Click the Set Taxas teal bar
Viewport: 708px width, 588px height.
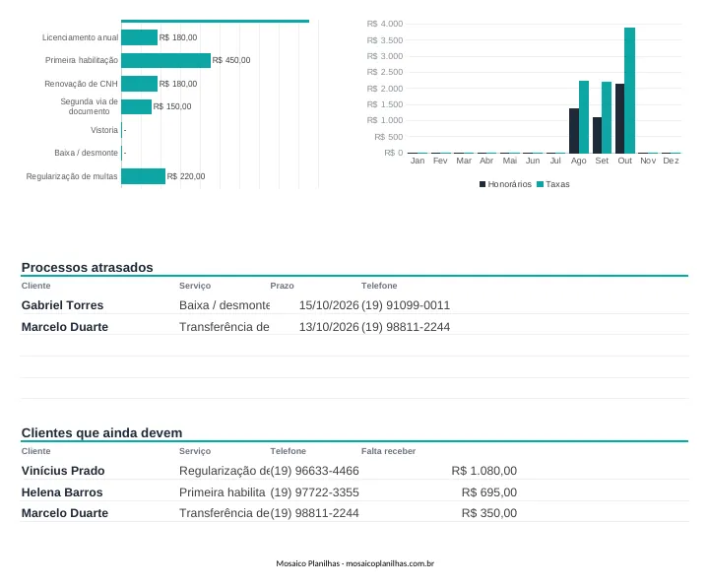click(607, 117)
